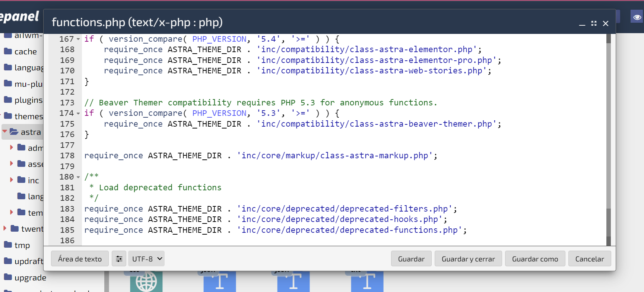Click the themes folder icon
The height and width of the screenshot is (292, 644).
[8, 116]
